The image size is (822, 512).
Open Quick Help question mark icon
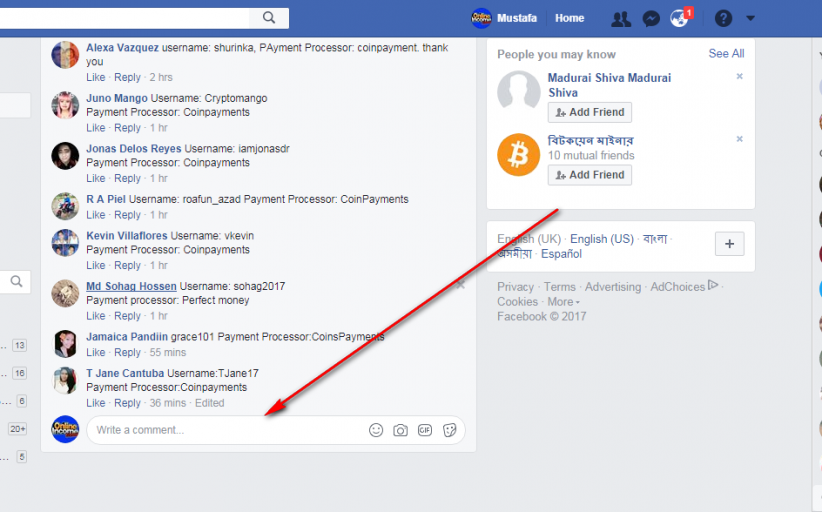pos(723,18)
